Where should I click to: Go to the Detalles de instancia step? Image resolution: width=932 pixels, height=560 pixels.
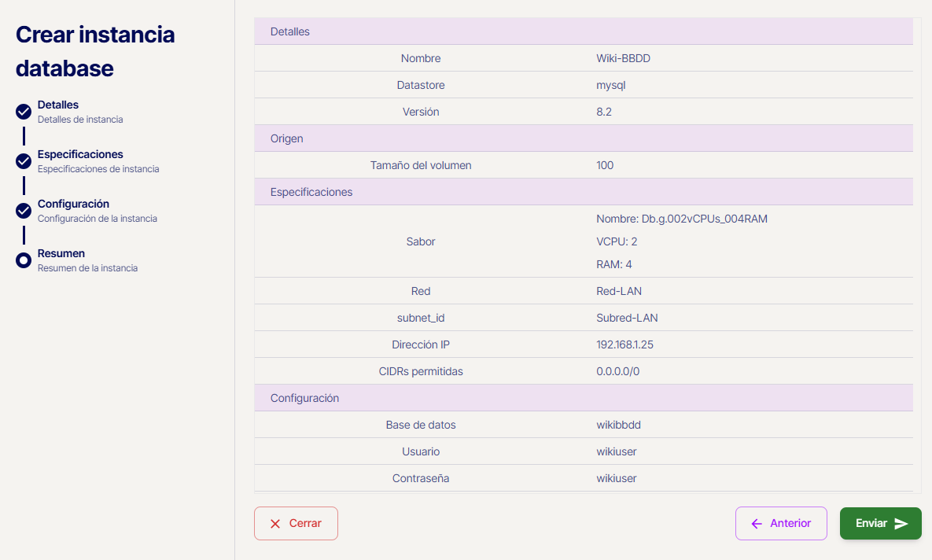click(x=79, y=112)
